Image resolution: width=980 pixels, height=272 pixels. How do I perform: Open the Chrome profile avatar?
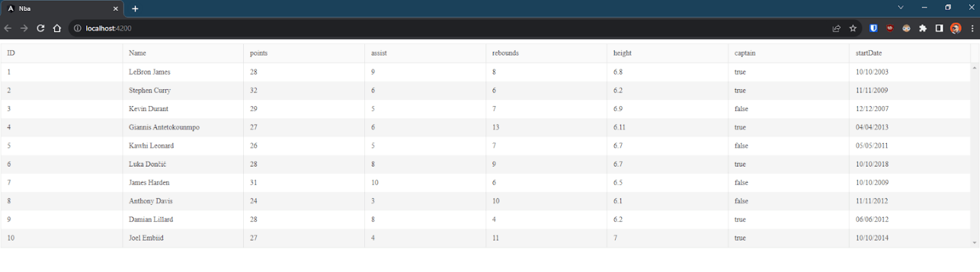click(956, 28)
